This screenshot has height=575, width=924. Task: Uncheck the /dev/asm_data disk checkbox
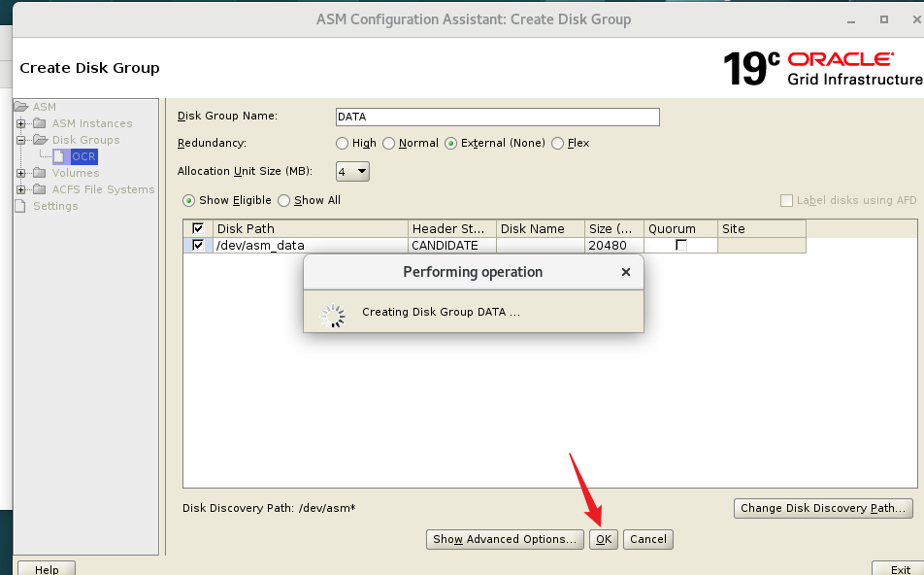coord(198,245)
